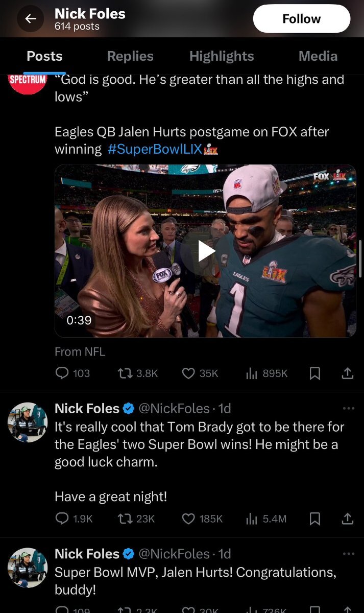364x613 pixels.
Task: Share the NFL video post
Action: (x=347, y=373)
